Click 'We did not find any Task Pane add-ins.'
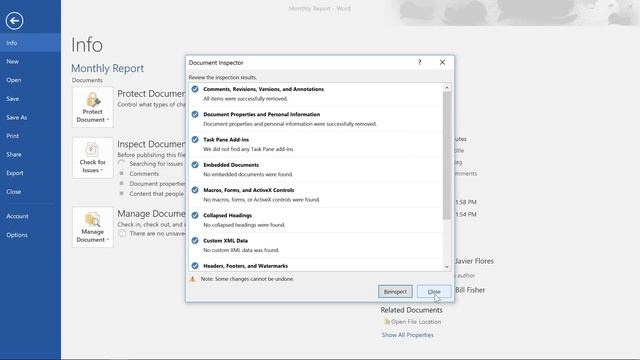This screenshot has width=640, height=360. click(249, 149)
